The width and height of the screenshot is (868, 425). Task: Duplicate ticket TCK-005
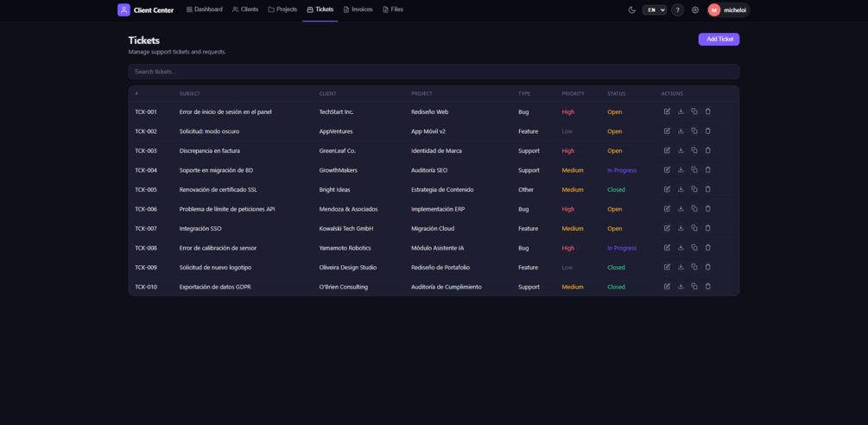point(694,189)
